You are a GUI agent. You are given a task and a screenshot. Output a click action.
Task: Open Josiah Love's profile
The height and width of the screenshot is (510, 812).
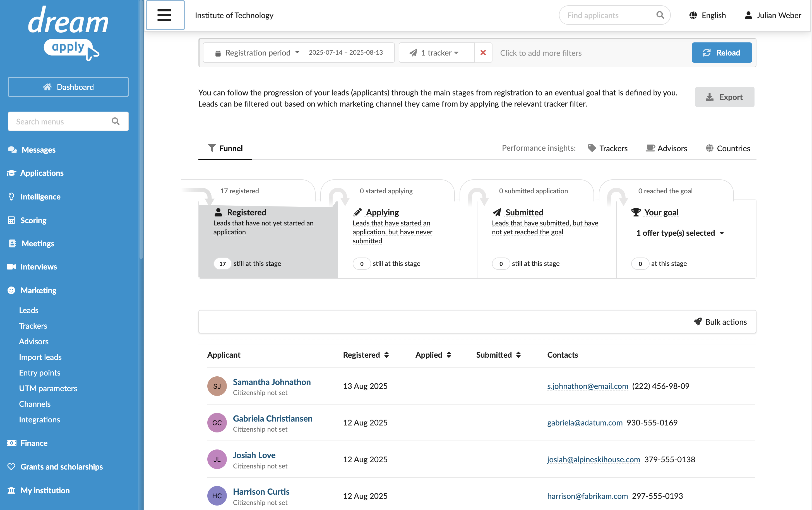(x=254, y=455)
